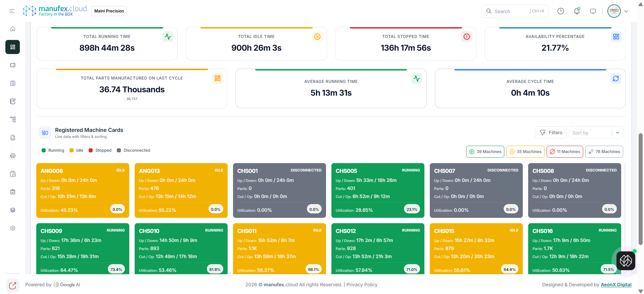Select the dashboard grid sidebar icon
Viewport: 644px width, 294px height.
coord(13,47)
